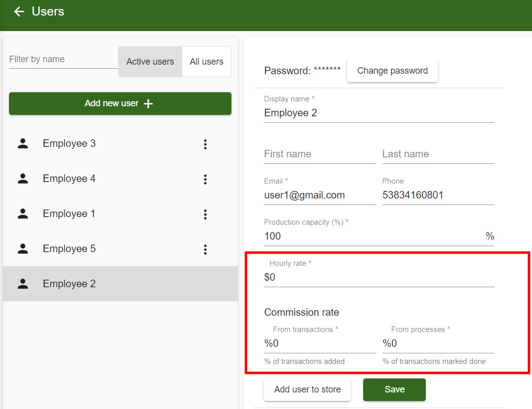532x409 pixels.
Task: Select Employee 4 in the user list
Action: coord(120,178)
